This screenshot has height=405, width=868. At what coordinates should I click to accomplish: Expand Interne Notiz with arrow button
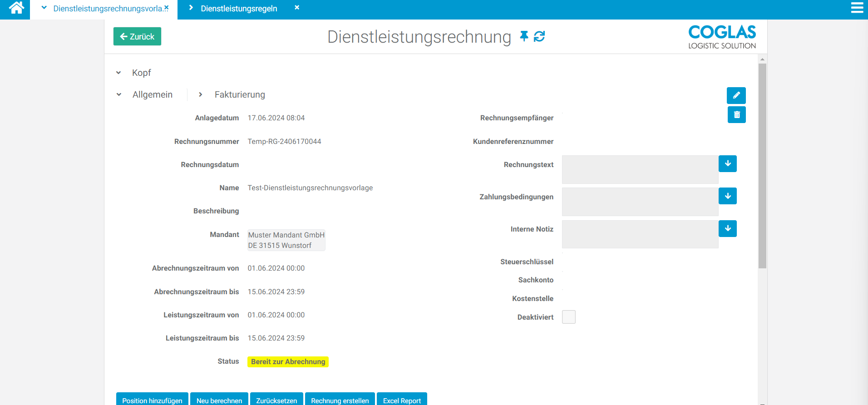click(x=727, y=229)
